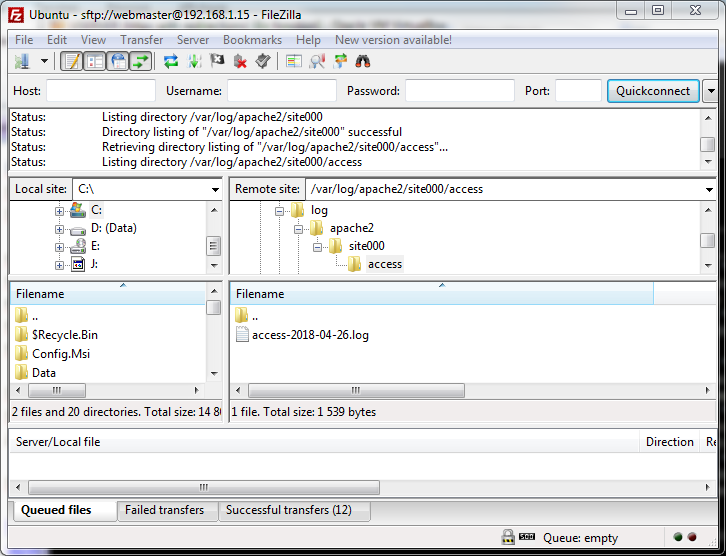Disconnect from the current server
This screenshot has height=556, width=726.
[240, 61]
